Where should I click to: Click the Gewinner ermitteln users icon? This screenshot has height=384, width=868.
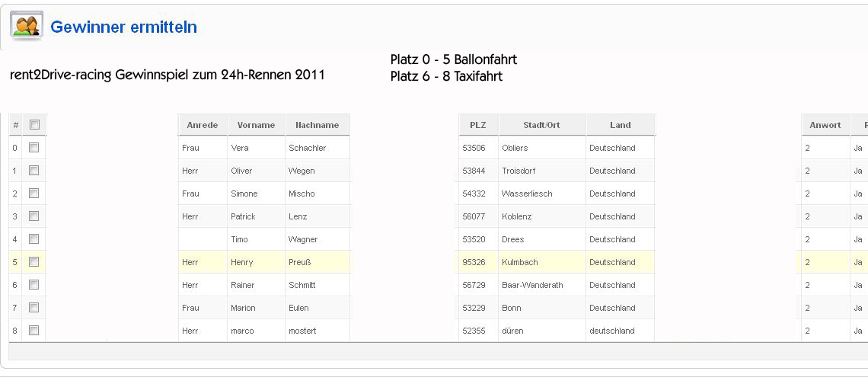pos(26,27)
